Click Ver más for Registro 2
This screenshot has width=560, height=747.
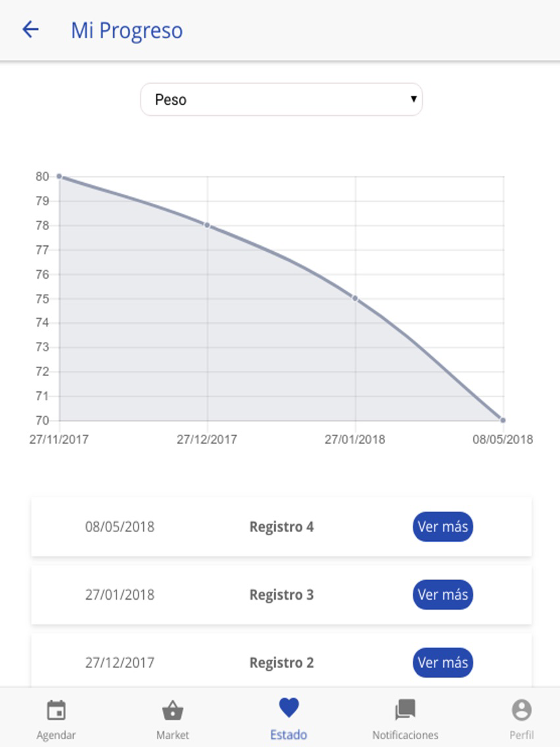coord(442,662)
